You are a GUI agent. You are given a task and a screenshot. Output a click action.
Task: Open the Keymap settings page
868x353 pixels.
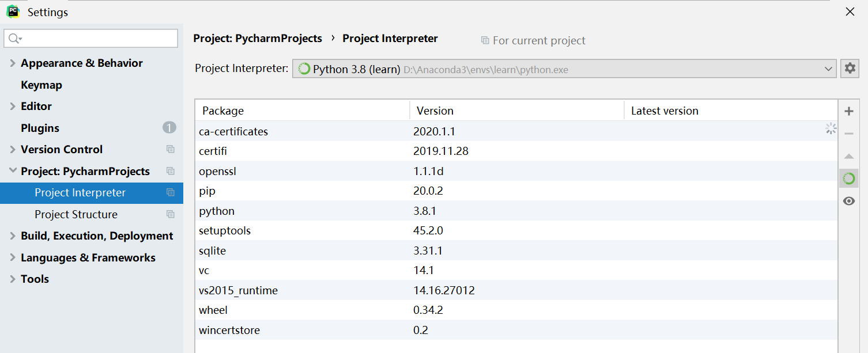pos(41,85)
